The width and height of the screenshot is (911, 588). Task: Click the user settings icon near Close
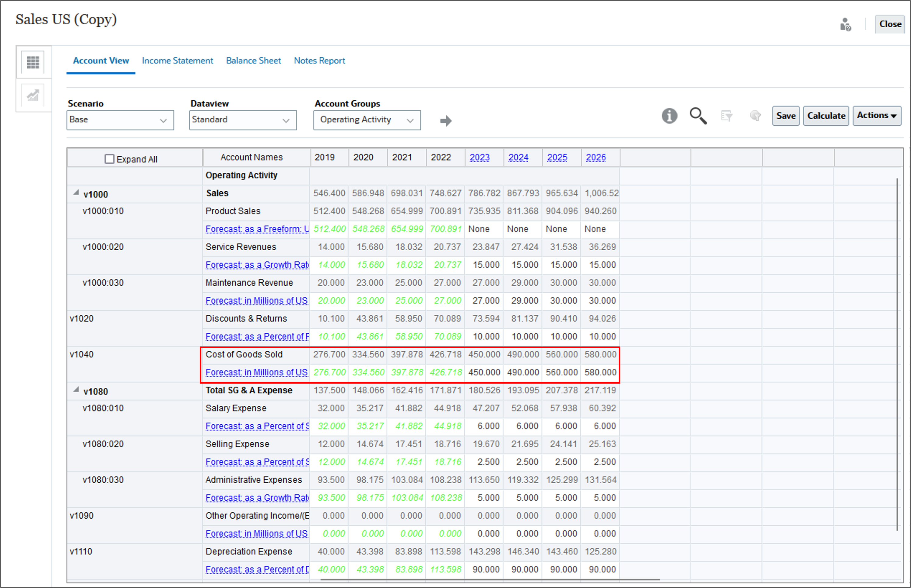(x=845, y=25)
